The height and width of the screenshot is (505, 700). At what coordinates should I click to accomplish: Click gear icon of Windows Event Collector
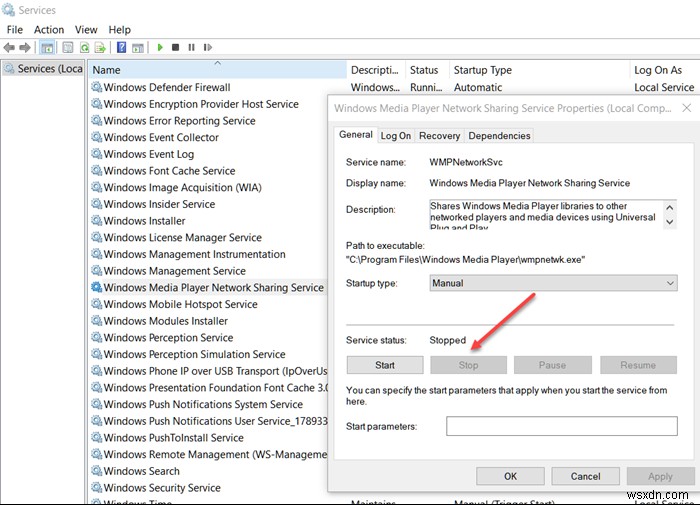pyautogui.click(x=96, y=137)
